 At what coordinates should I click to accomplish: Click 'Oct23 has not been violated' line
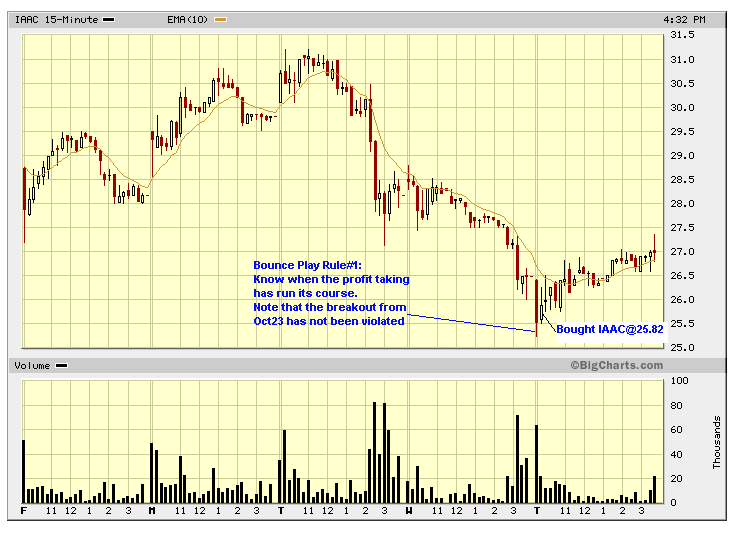pyautogui.click(x=329, y=321)
